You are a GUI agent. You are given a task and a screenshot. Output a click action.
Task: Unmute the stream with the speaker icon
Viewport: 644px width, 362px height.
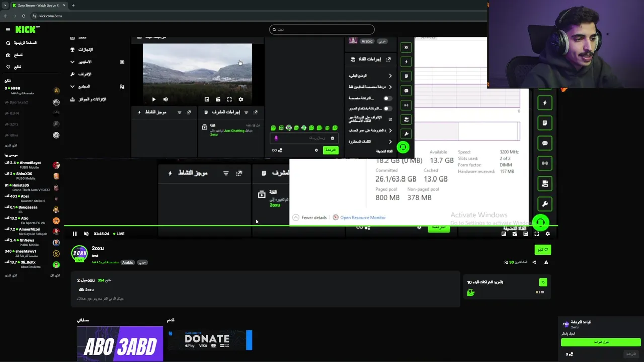[86, 234]
